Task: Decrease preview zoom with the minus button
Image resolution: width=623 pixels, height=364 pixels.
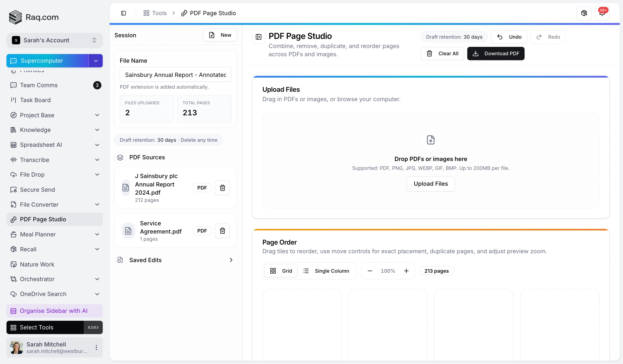Action: click(x=370, y=271)
